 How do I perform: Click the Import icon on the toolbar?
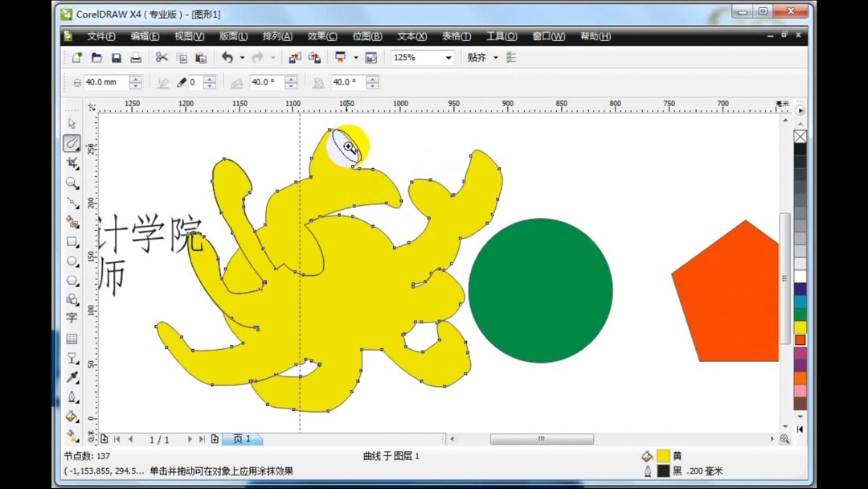click(294, 57)
